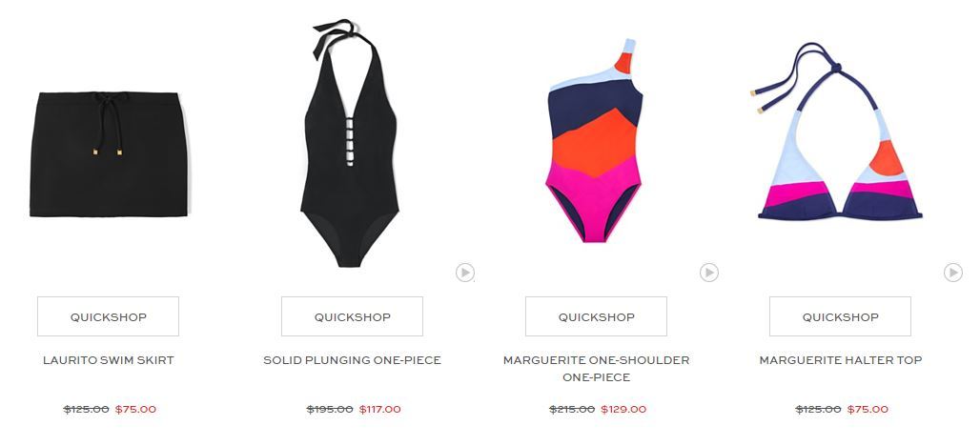Play video for Marguerite One-Shoulder One-Piece
This screenshot has height=446, width=980.
[708, 273]
